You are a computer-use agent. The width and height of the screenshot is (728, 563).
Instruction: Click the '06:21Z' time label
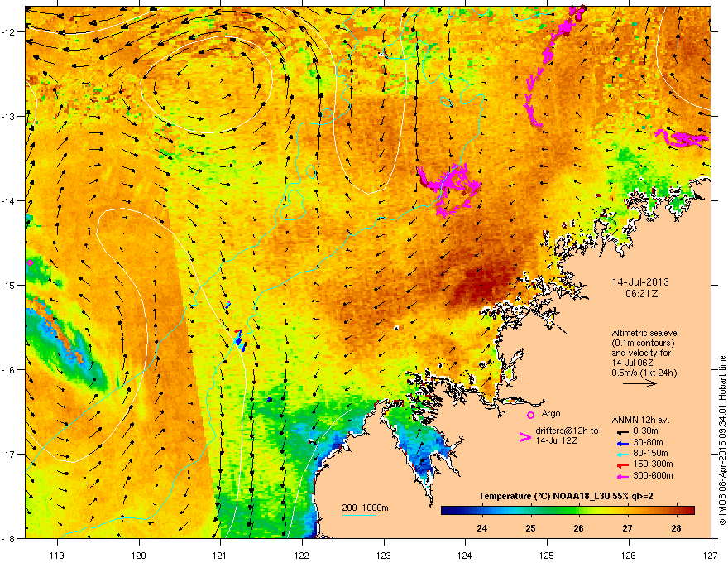click(641, 294)
